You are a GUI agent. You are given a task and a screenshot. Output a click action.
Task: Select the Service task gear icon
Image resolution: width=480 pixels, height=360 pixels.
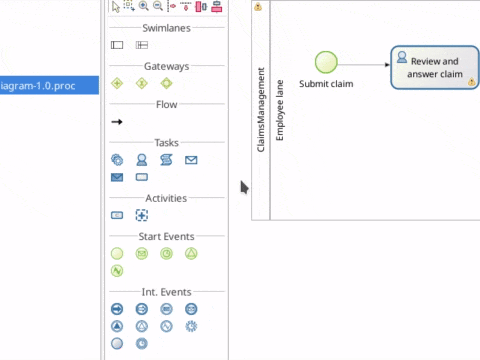pyautogui.click(x=117, y=160)
